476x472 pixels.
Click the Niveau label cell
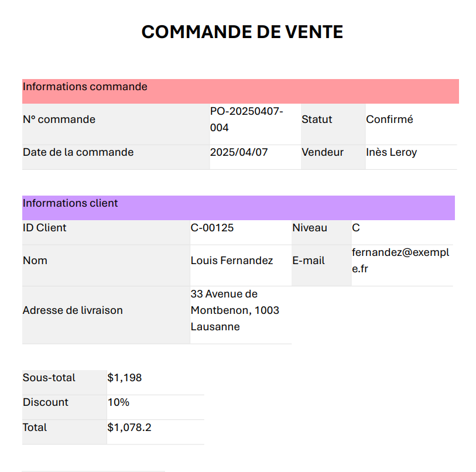point(310,228)
